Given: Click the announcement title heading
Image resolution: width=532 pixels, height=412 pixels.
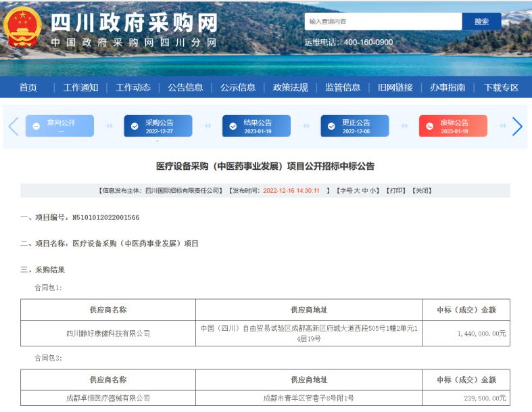Looking at the screenshot, I should coord(265,166).
